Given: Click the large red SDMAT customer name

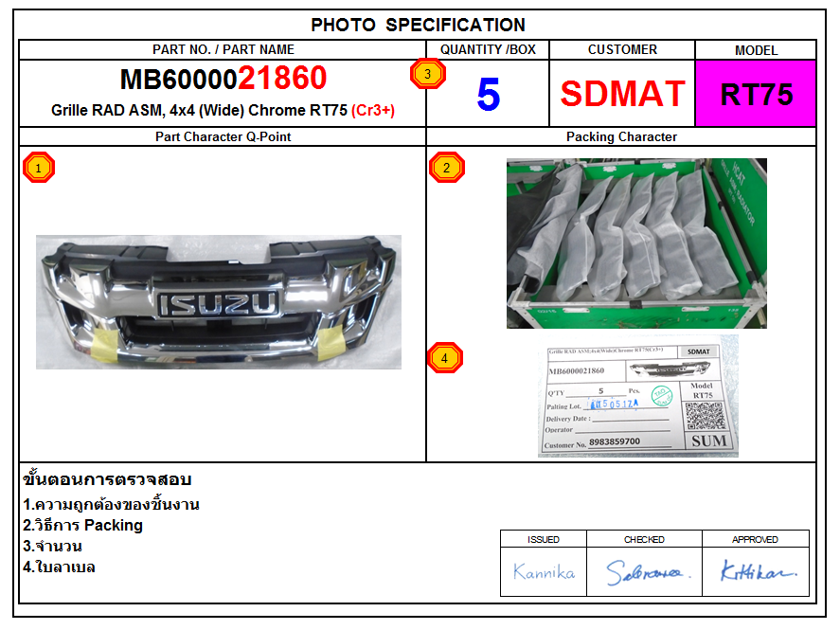Looking at the screenshot, I should [x=622, y=94].
